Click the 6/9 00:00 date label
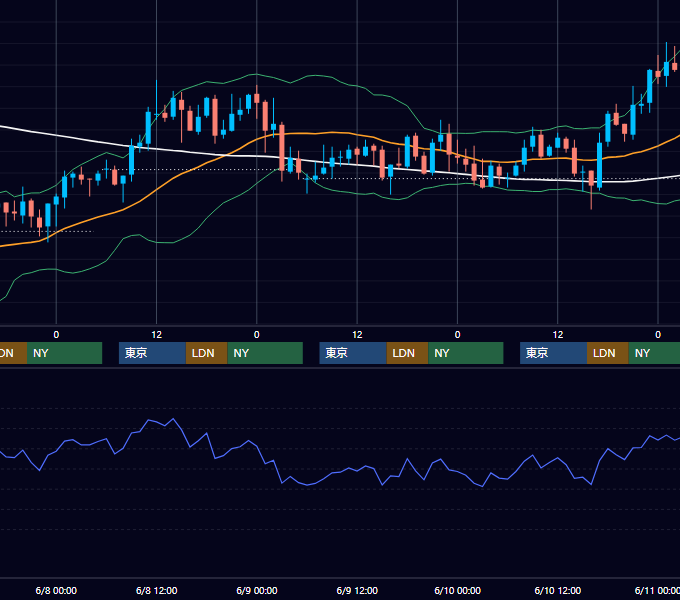This screenshot has height=600, width=680. (257, 590)
